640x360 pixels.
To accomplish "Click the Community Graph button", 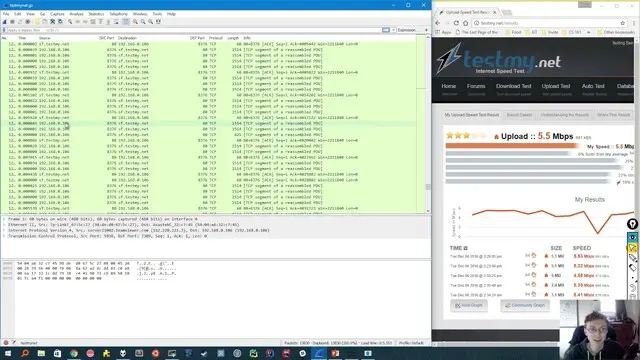I will click(x=525, y=305).
